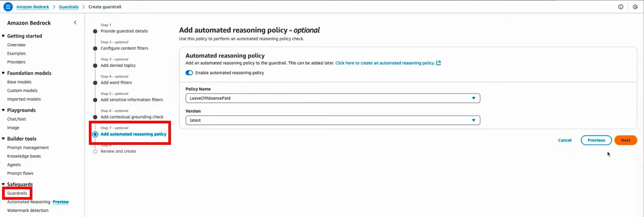Open Guardrails in the sidebar
The image size is (644, 217).
tap(17, 193)
